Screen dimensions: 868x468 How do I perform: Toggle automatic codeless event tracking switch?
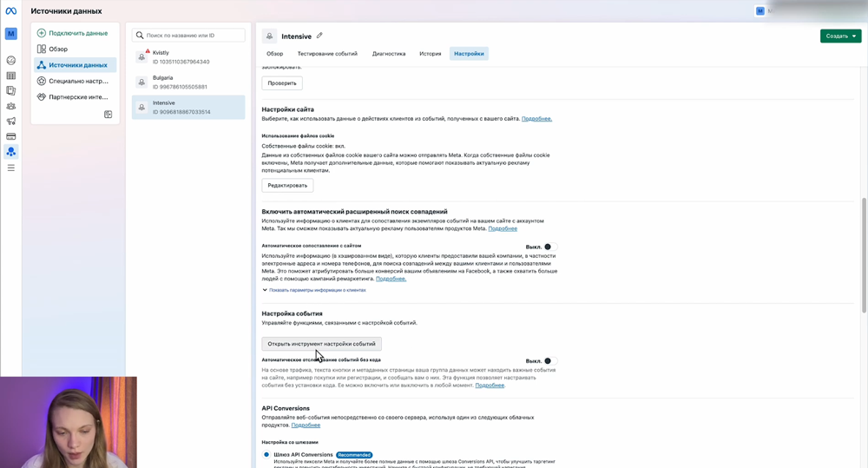pos(548,360)
